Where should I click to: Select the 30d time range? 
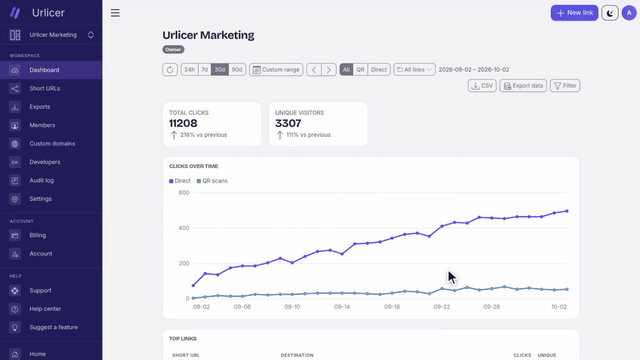(220, 70)
